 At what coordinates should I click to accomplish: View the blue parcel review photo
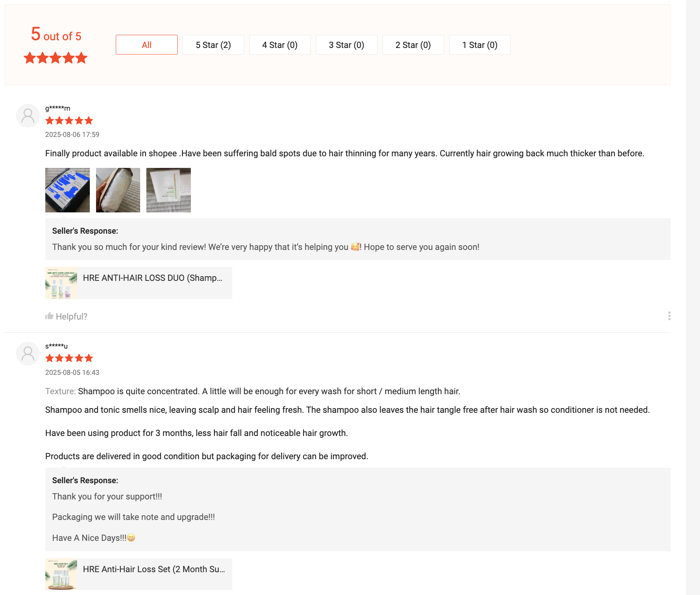tap(67, 190)
